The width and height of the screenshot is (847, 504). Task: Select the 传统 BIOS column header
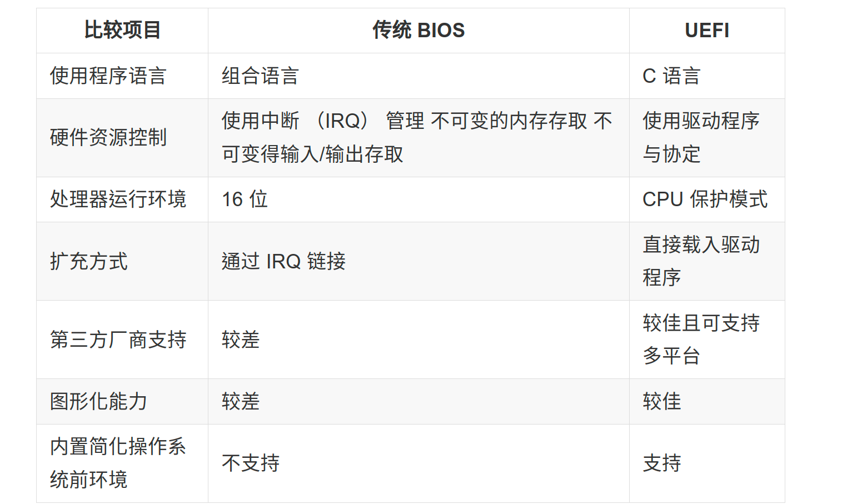coord(418,31)
